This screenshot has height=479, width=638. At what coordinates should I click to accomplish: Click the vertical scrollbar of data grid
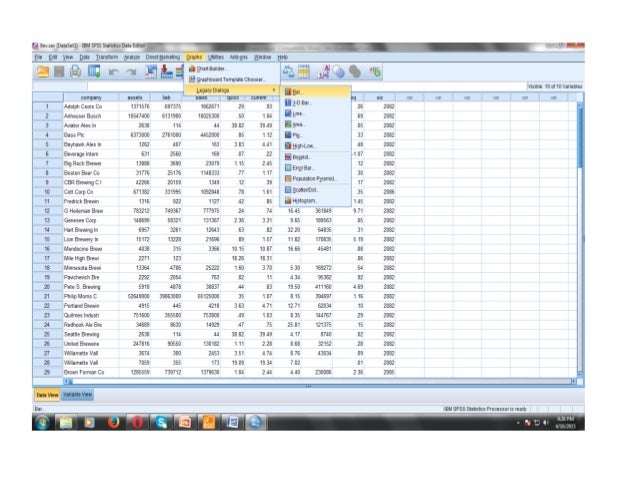580,239
